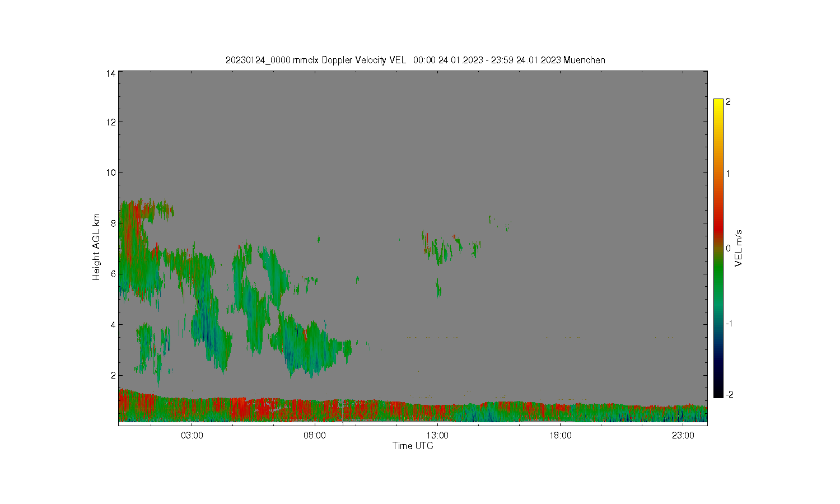Click the 4 height tick label
The height and width of the screenshot is (504, 840).
(x=114, y=325)
